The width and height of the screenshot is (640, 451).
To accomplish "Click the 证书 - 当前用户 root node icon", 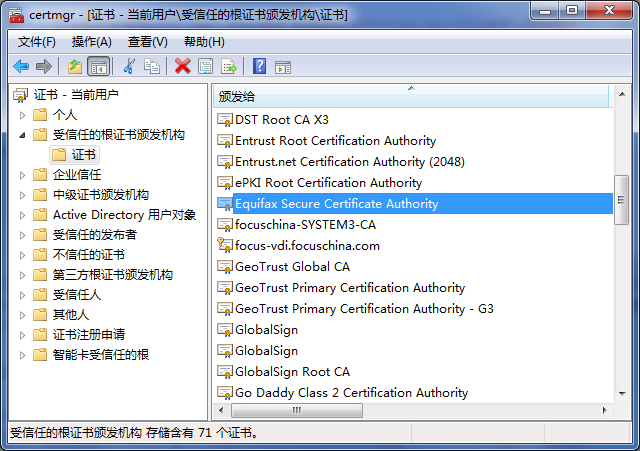I will [x=20, y=95].
